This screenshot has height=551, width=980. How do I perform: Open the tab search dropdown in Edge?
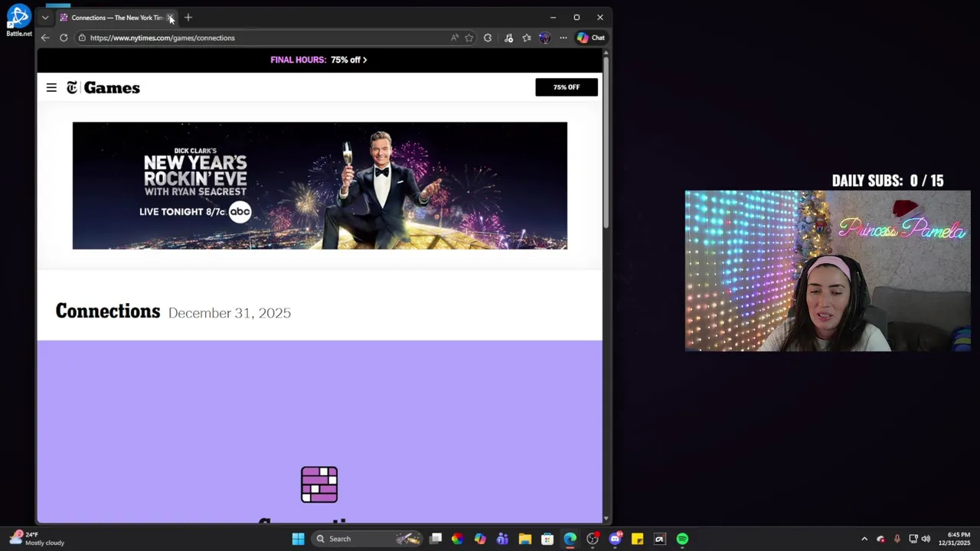[x=45, y=18]
